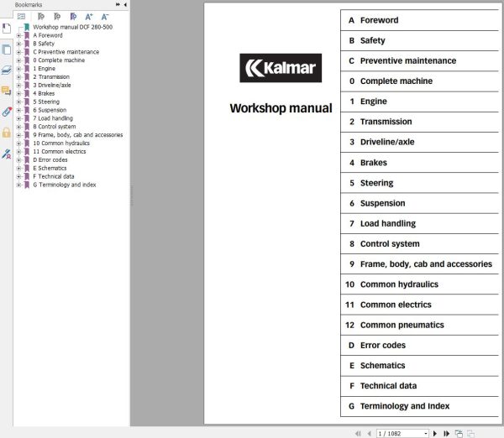Collapse the Bookmarks panel with left arrow
504x438 pixels.
tap(125, 4)
